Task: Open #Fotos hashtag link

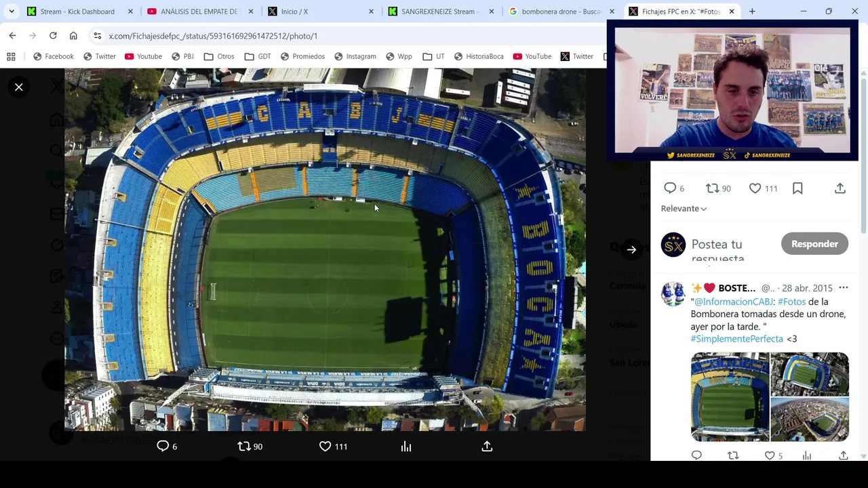Action: (x=791, y=302)
